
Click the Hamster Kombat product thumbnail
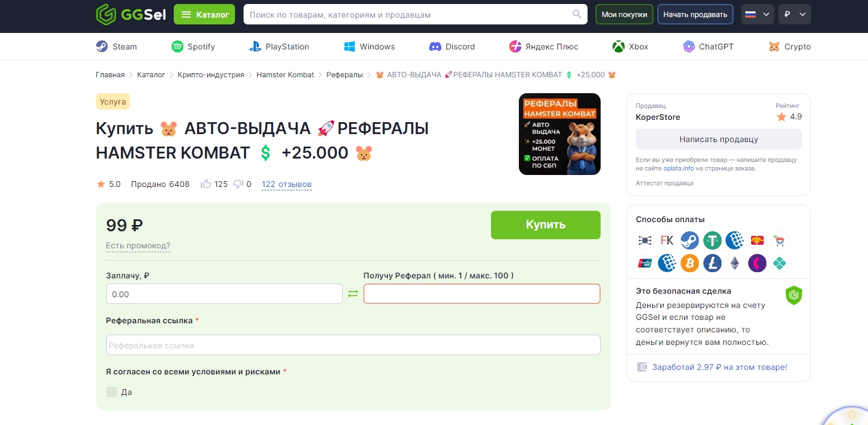[559, 134]
